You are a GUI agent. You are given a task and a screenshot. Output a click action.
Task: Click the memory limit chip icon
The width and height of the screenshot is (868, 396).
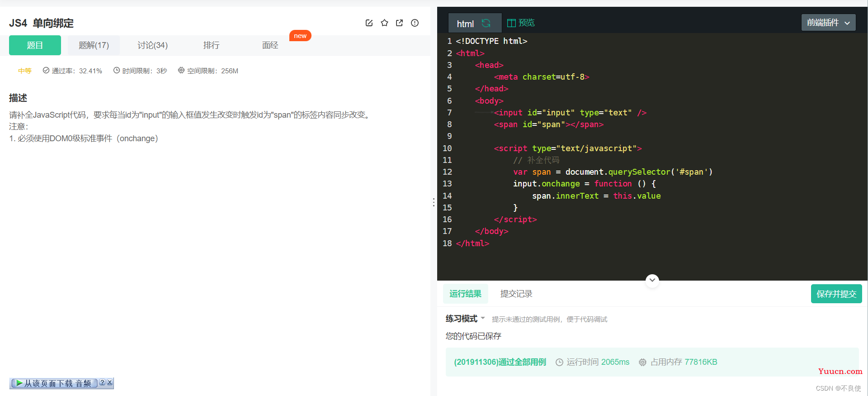click(x=181, y=70)
